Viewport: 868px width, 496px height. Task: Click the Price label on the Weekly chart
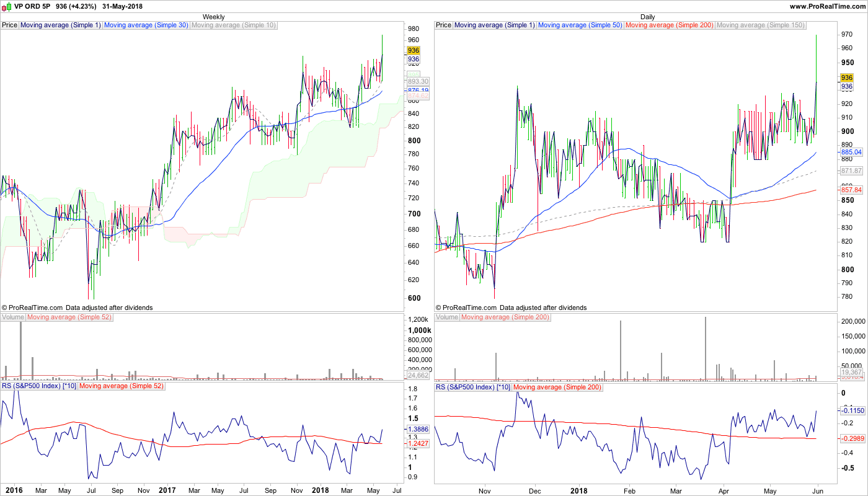pos(9,25)
